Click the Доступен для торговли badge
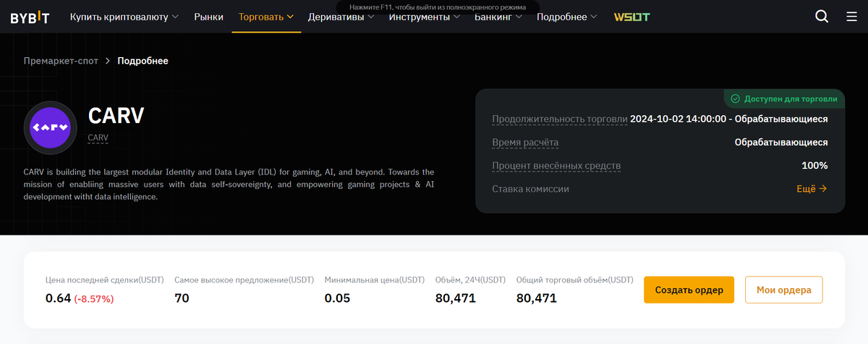Screen dimensions: 868x344 coord(783,98)
